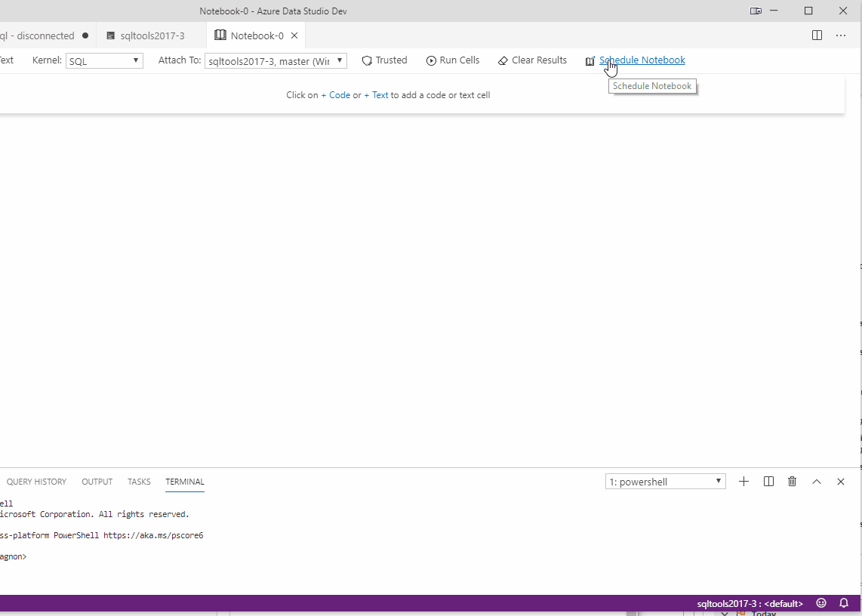Toggle the notebook's Trusted state

(384, 60)
